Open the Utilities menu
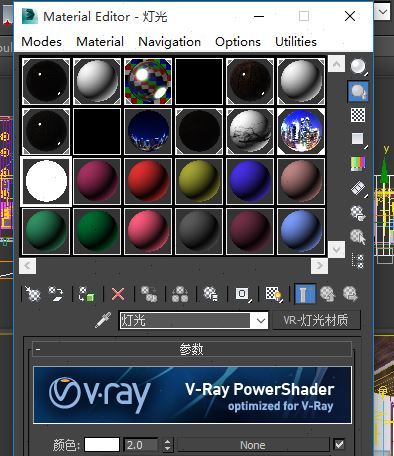Viewport: 394px width, 456px height. 296,42
